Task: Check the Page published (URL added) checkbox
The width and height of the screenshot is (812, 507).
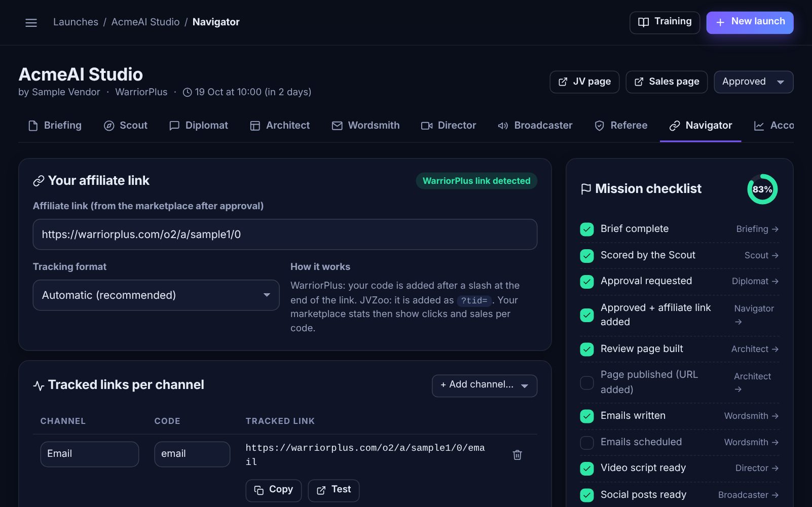Action: [587, 383]
